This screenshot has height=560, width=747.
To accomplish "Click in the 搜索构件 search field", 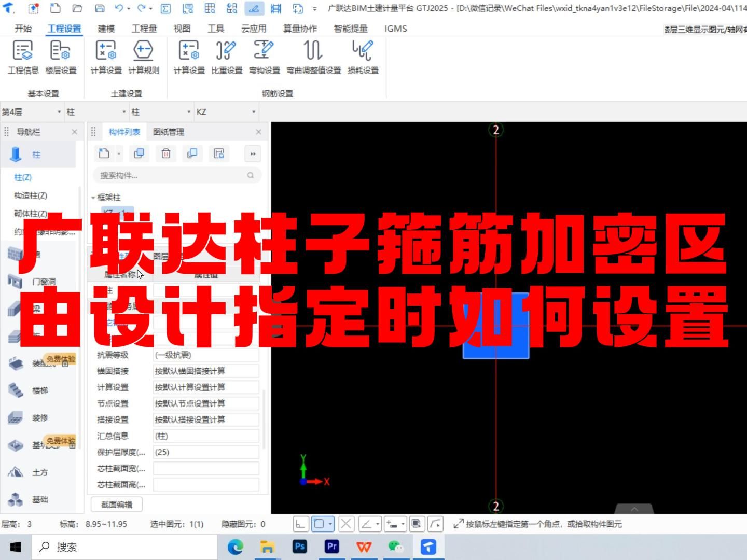I will (171, 175).
